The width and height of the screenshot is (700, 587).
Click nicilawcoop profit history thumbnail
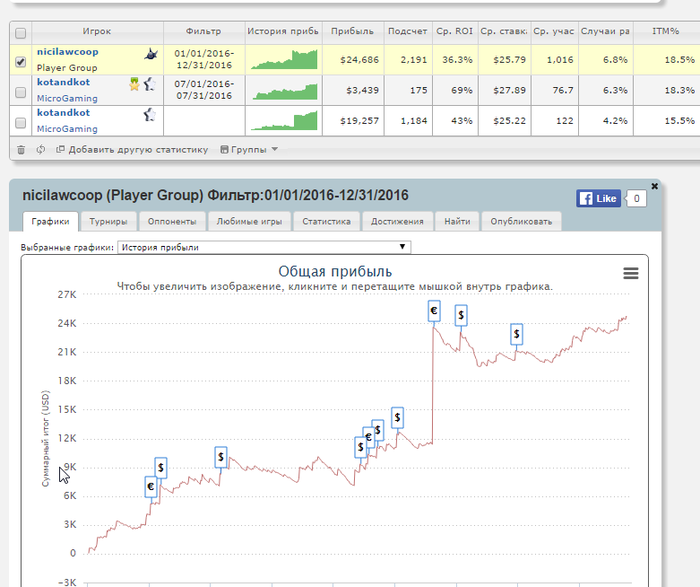[284, 59]
